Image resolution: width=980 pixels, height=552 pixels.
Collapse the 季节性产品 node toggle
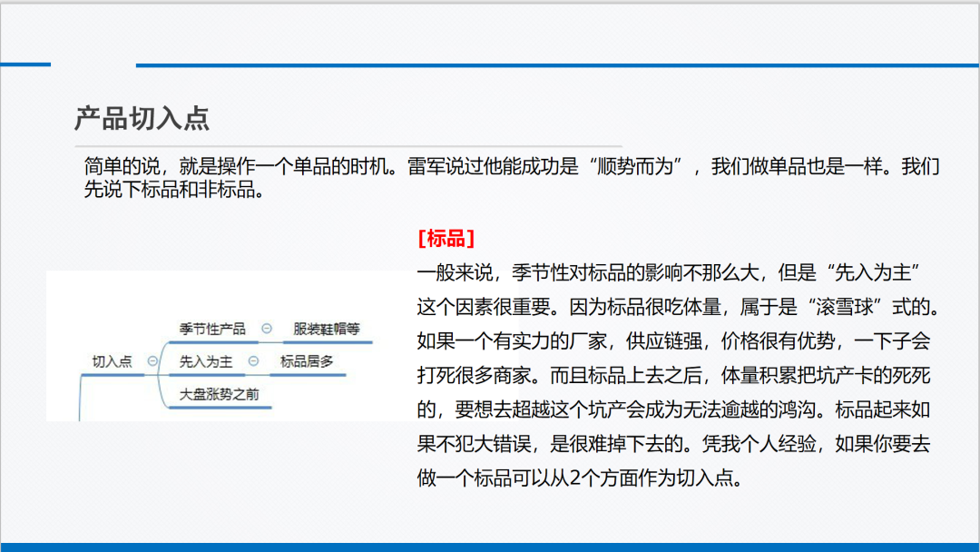click(x=267, y=328)
